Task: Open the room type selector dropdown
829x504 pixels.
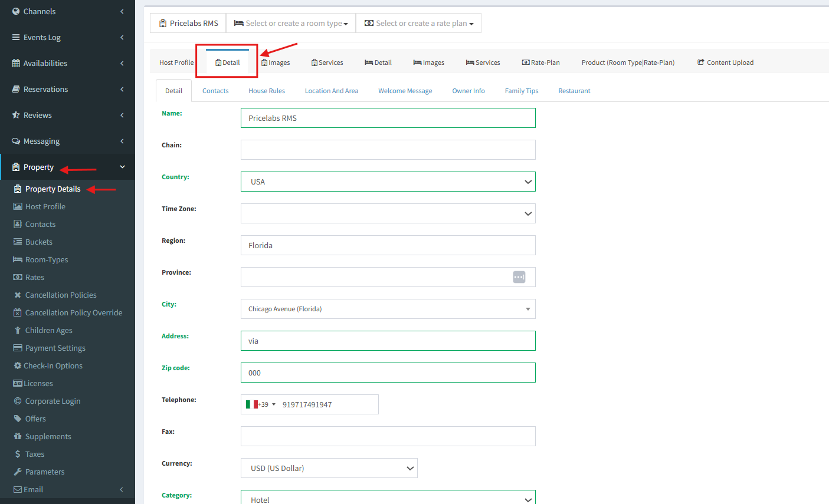Action: 291,24
